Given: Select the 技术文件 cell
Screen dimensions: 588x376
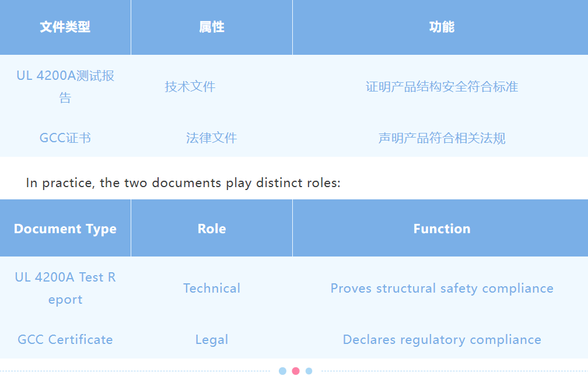Looking at the screenshot, I should pos(190,87).
